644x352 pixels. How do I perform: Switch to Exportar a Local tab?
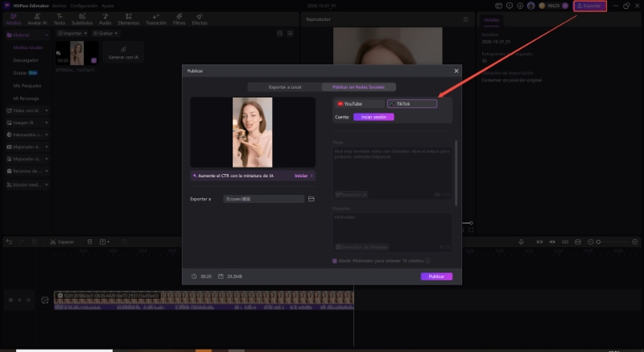(285, 87)
